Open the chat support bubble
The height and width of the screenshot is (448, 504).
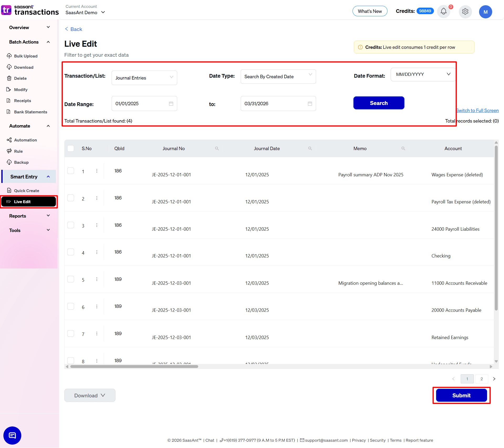pos(12,435)
